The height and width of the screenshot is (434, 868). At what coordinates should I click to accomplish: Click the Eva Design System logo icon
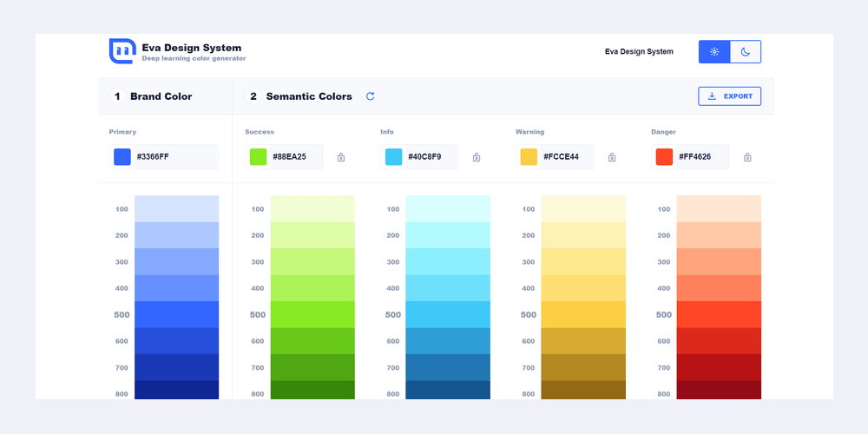122,51
